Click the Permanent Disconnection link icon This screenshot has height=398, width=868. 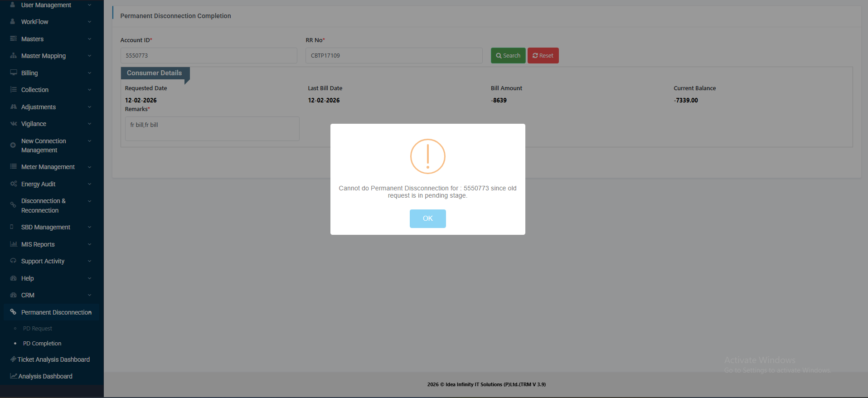pyautogui.click(x=13, y=312)
